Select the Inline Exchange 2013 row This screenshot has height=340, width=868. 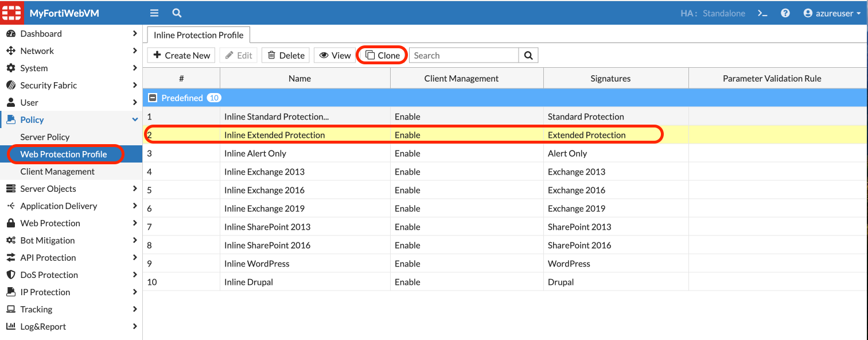coord(505,172)
